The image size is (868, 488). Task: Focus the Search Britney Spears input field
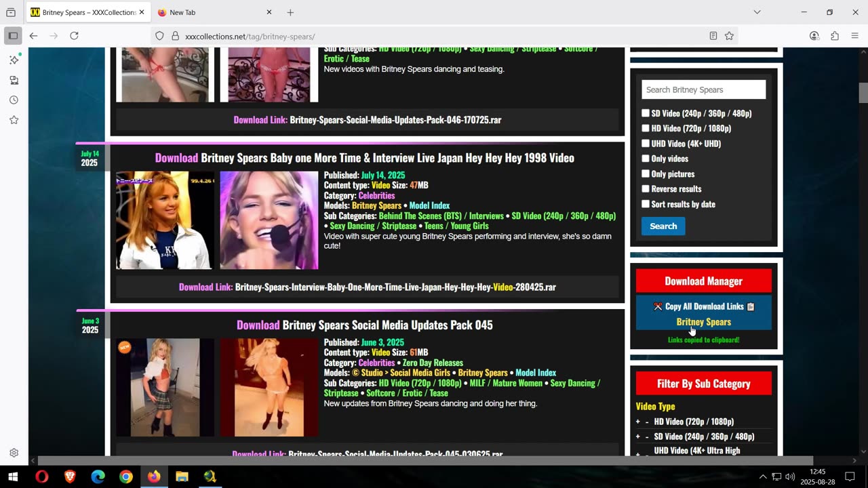pyautogui.click(x=703, y=89)
